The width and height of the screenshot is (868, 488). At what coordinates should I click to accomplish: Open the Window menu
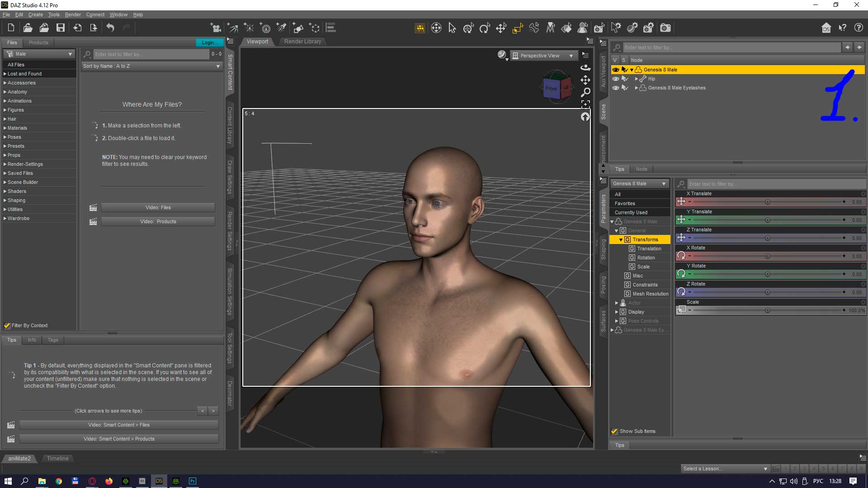118,14
